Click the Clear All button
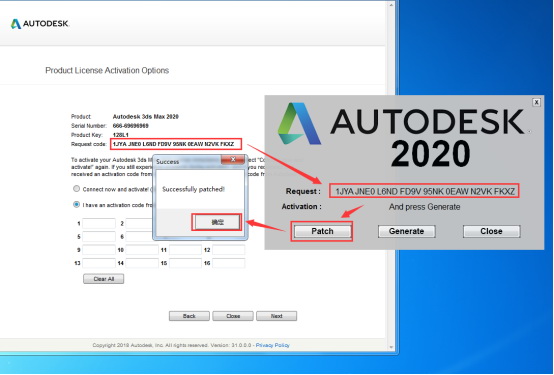The image size is (554, 375). click(104, 279)
